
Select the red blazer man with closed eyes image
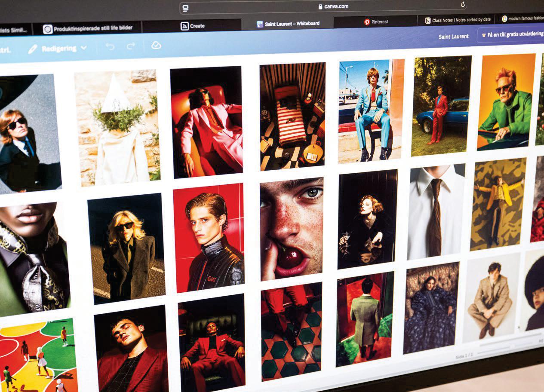[132, 348]
